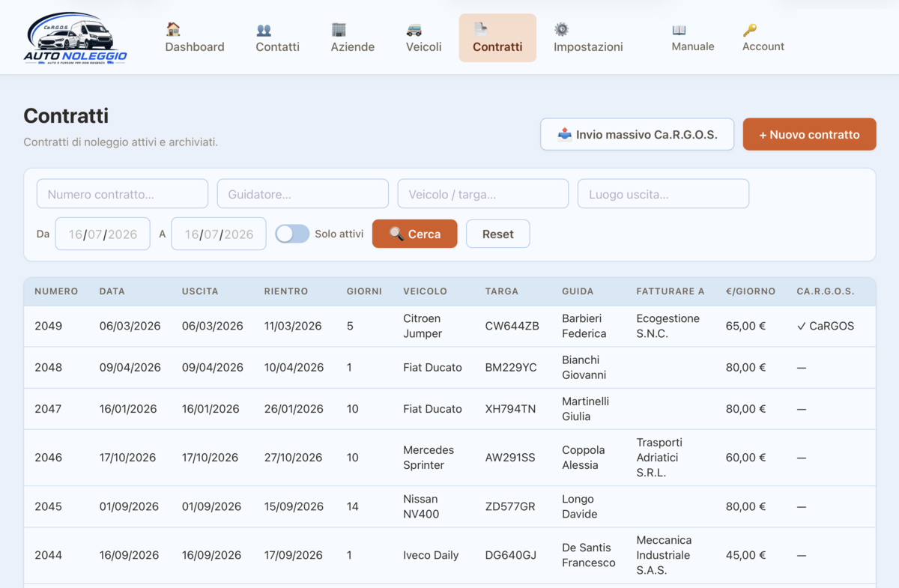Click the Veicoli van icon
This screenshot has height=588, width=899.
tap(414, 30)
